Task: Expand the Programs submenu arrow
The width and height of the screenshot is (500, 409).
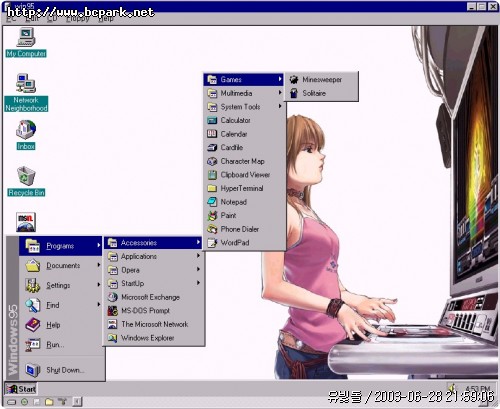Action: [x=98, y=246]
